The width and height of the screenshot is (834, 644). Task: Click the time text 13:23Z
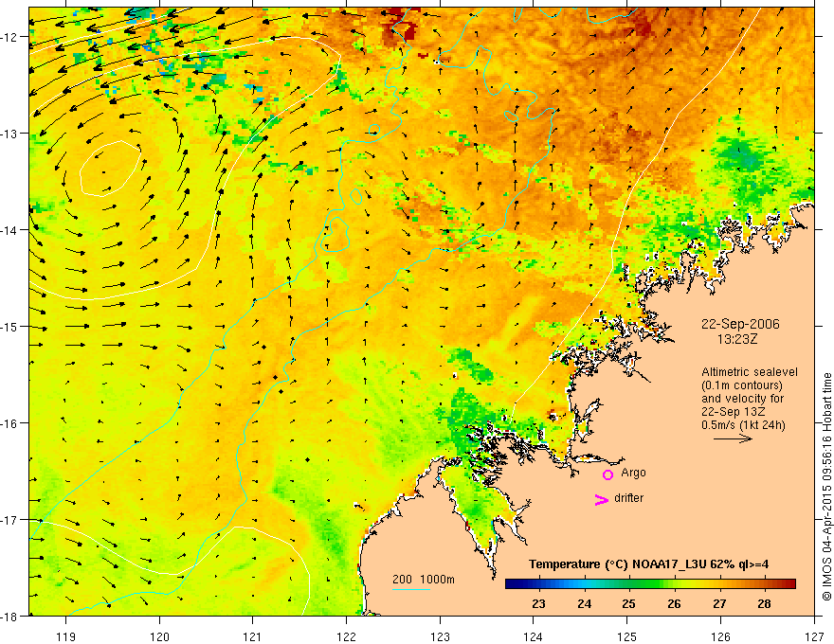(737, 339)
